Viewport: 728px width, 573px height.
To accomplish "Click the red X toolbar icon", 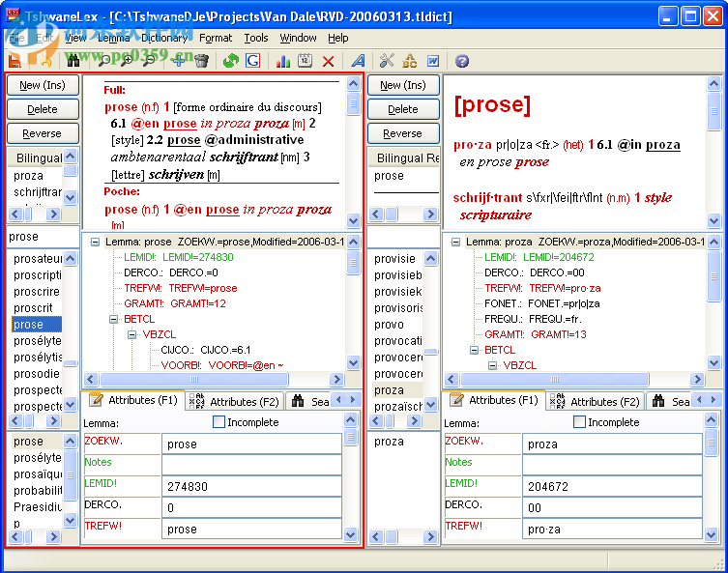I will click(329, 61).
